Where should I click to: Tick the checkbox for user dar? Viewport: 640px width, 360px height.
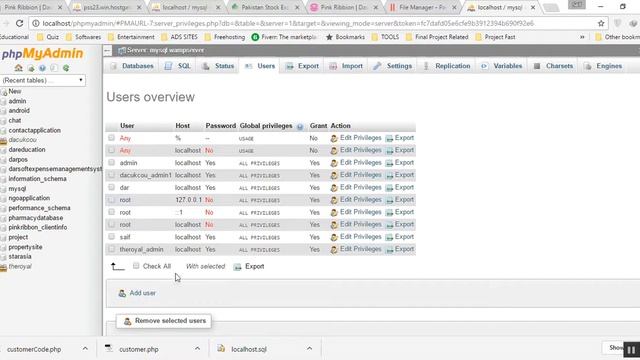coord(111,187)
